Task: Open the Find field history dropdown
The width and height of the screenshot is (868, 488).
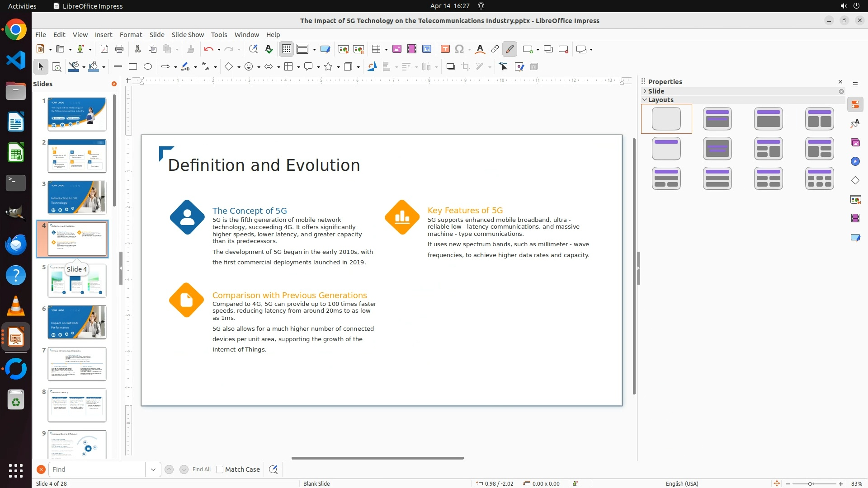Action: pyautogui.click(x=153, y=469)
